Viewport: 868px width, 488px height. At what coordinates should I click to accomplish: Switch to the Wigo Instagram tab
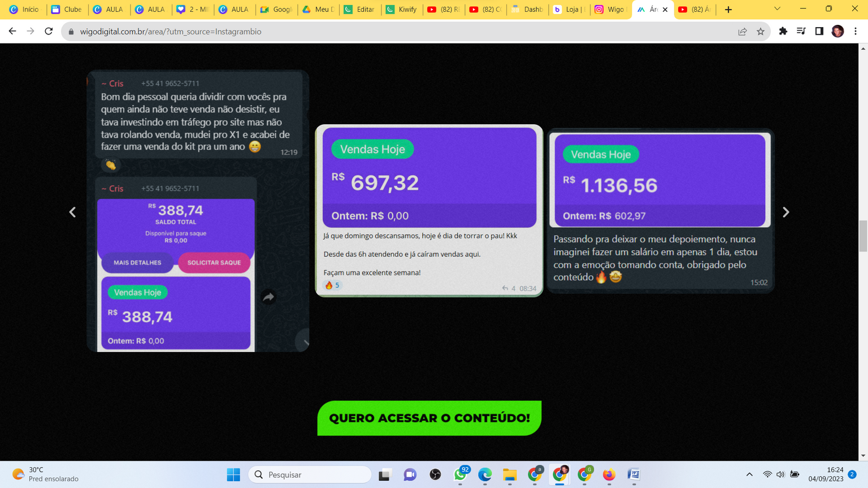click(610, 10)
